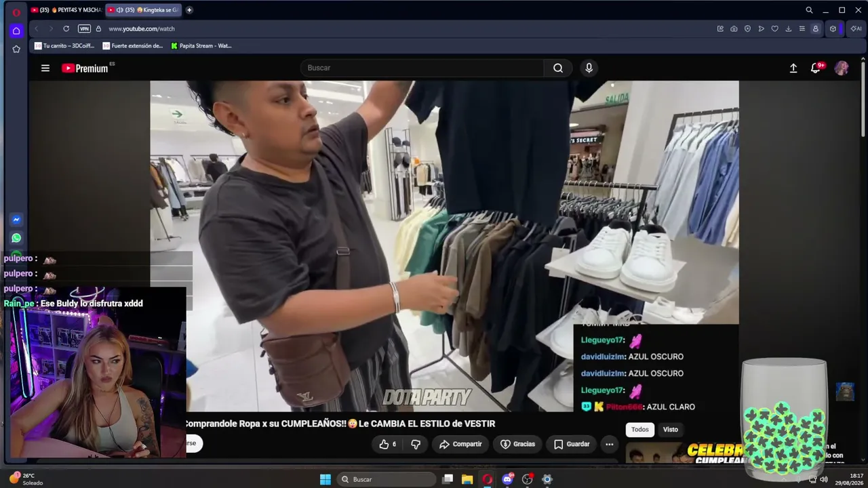Open the CELEBRA CUMPLEAÑOS recommended video thumbnail

pos(684,454)
